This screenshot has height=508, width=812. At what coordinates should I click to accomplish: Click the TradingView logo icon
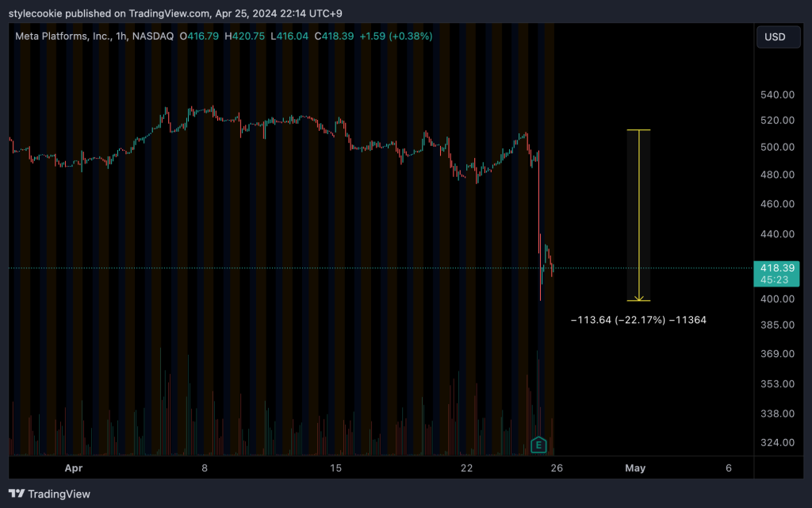[x=17, y=494]
